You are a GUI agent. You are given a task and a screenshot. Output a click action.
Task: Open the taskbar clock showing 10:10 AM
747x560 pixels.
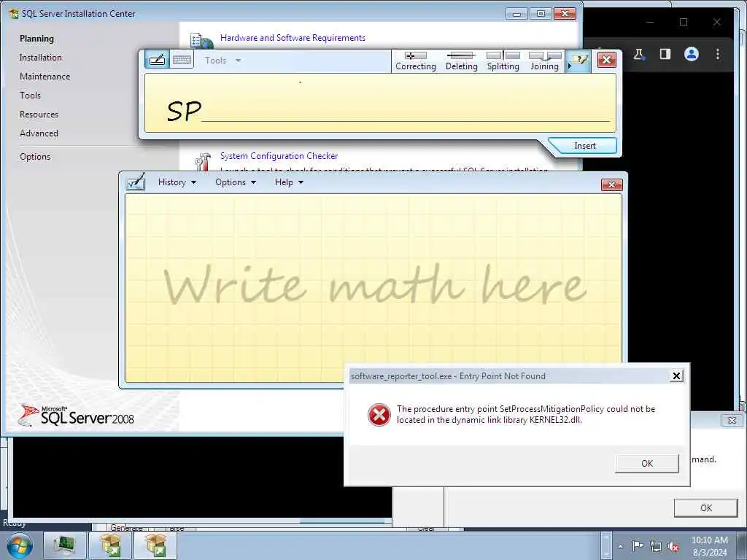(x=710, y=546)
